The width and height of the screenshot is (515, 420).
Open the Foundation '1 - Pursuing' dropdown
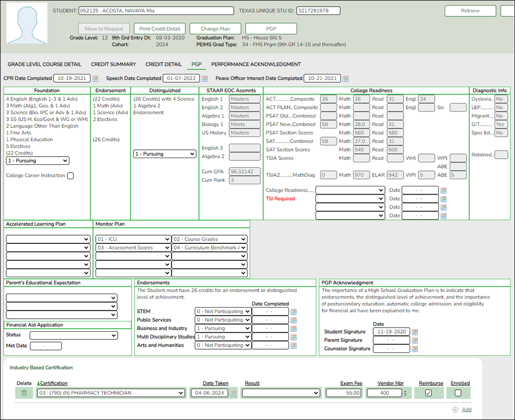[x=37, y=161]
